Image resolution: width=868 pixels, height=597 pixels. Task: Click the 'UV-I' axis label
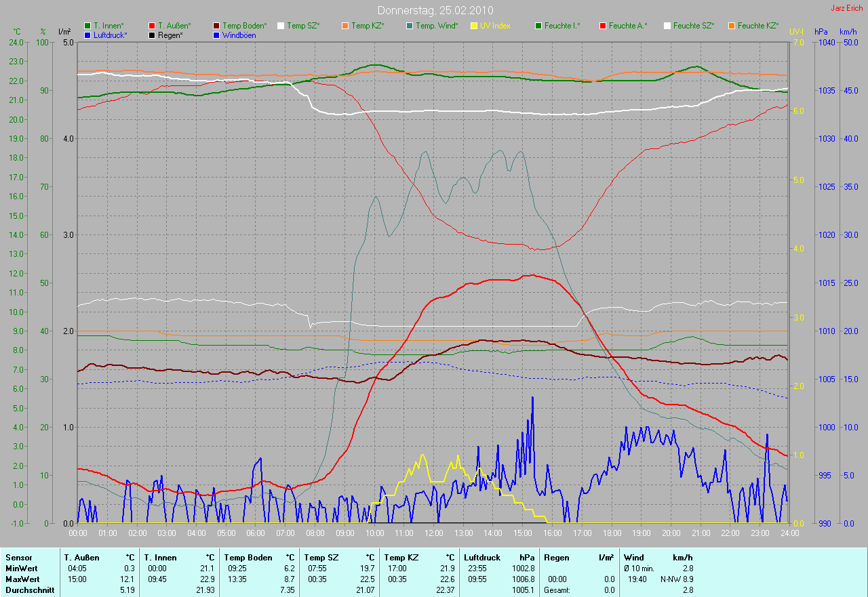(796, 32)
